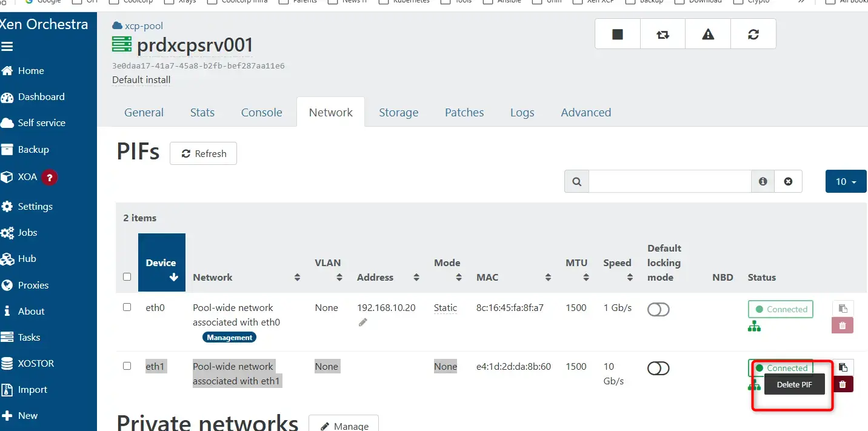Viewport: 868px width, 431px height.
Task: Check the eth1 row checkbox
Action: click(127, 366)
